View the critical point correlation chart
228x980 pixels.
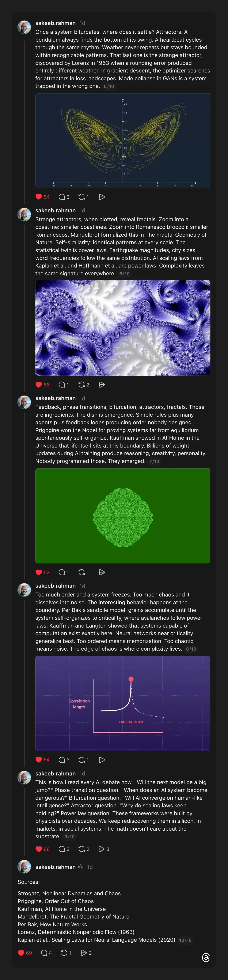coord(122,703)
